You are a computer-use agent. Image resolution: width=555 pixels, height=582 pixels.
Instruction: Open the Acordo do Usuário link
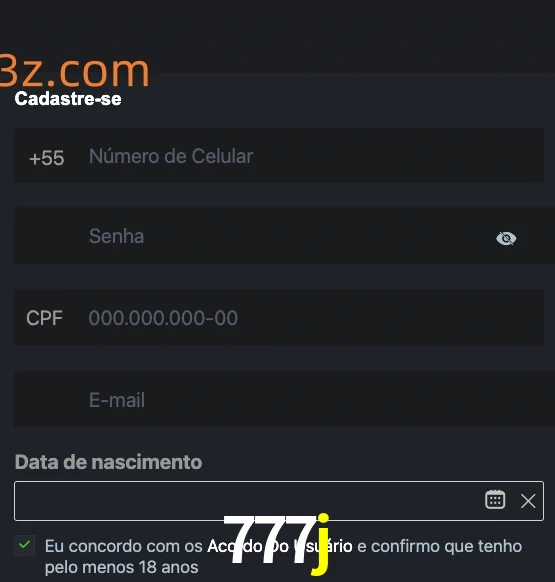(x=280, y=546)
